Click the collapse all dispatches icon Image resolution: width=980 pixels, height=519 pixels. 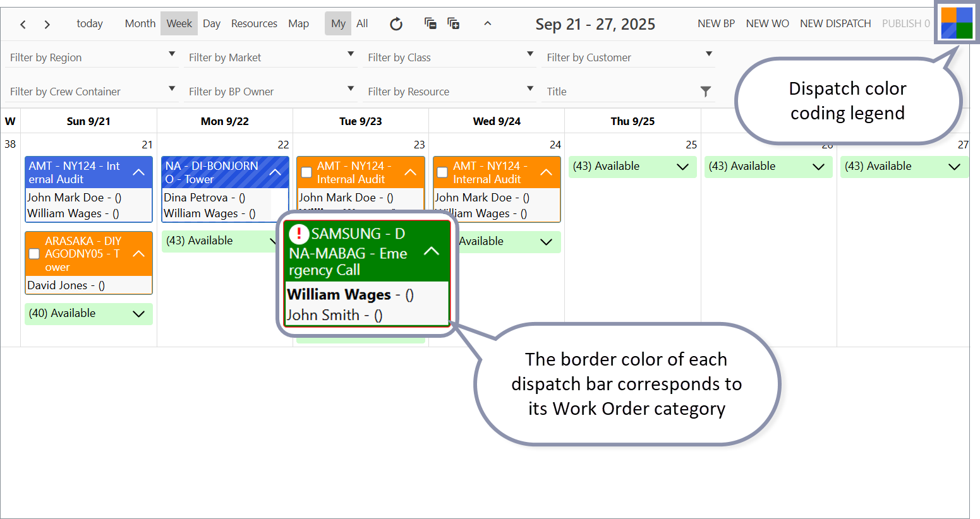[x=430, y=23]
